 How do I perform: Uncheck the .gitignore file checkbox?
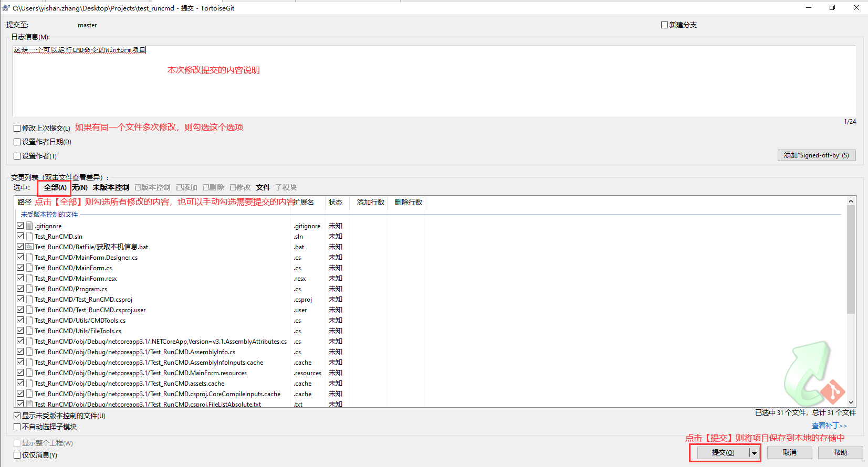[20, 226]
